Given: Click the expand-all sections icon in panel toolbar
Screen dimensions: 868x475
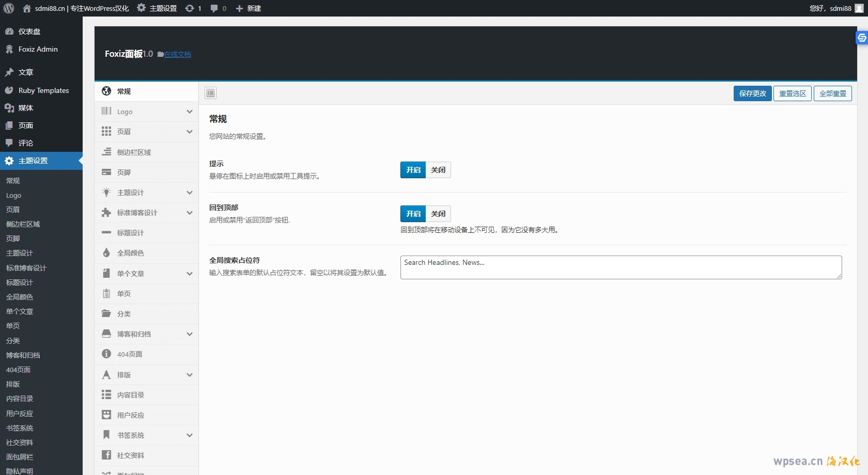Looking at the screenshot, I should click(211, 93).
